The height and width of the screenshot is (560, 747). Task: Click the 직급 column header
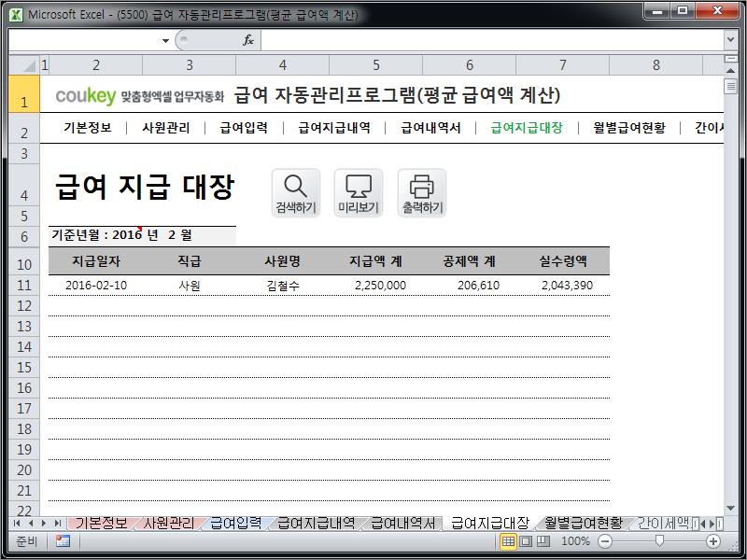point(190,261)
